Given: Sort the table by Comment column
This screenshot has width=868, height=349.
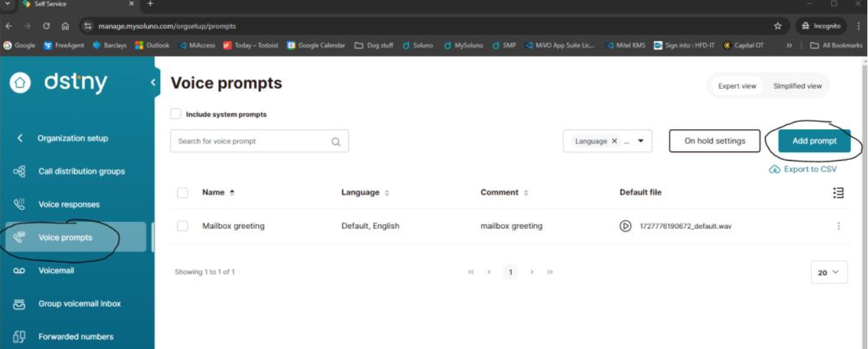Looking at the screenshot, I should [x=504, y=192].
